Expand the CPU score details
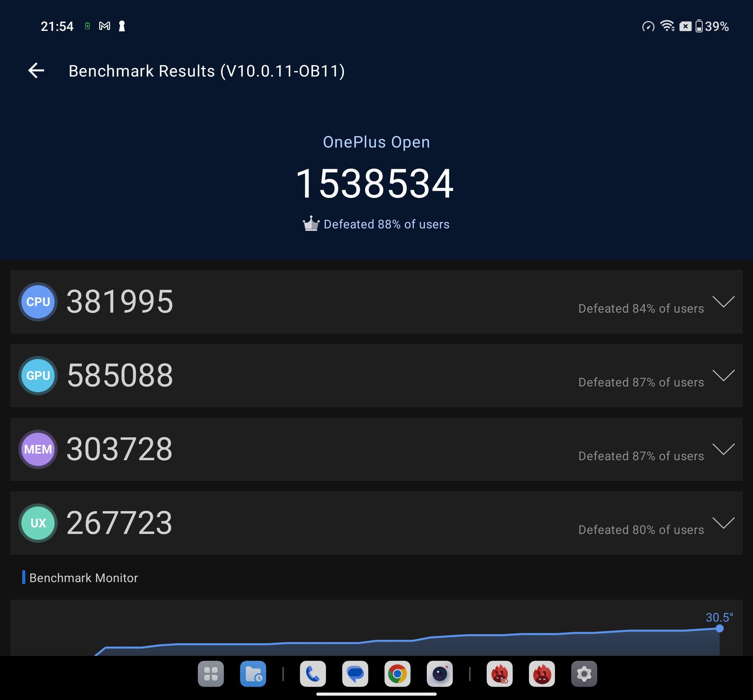Image resolution: width=753 pixels, height=700 pixels. (723, 302)
